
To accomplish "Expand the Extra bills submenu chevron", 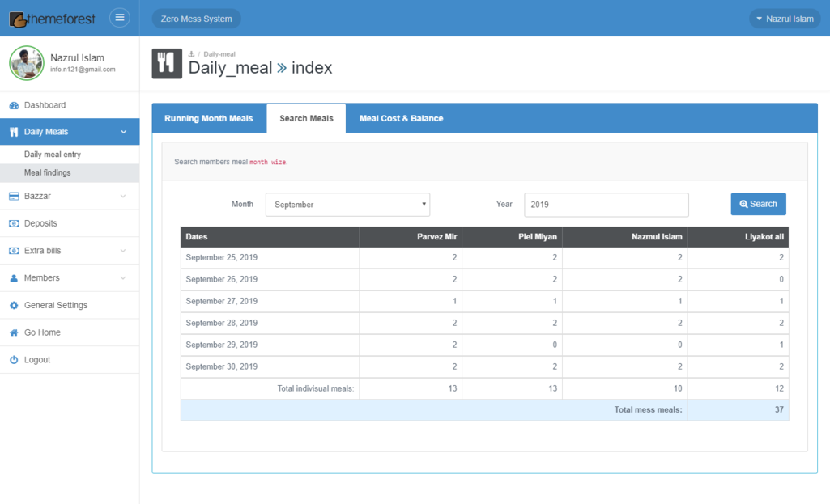I will point(123,251).
